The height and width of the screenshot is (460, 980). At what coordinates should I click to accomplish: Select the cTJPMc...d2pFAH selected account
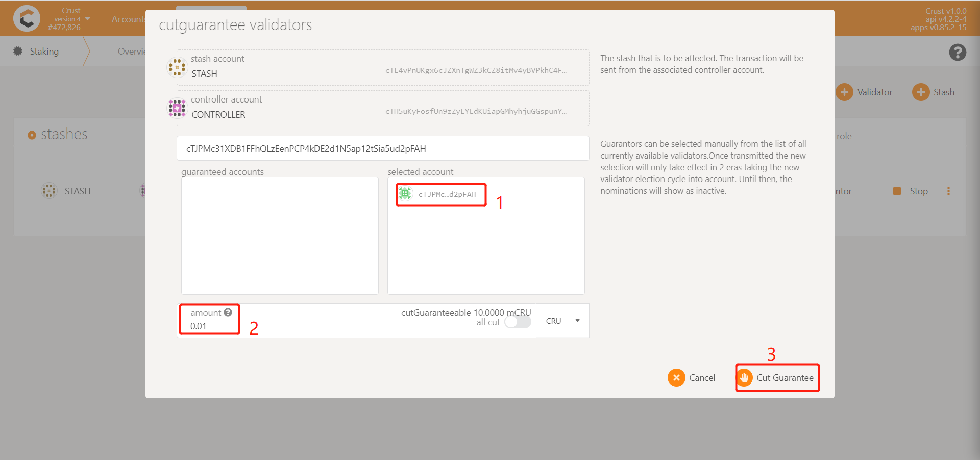coord(441,194)
